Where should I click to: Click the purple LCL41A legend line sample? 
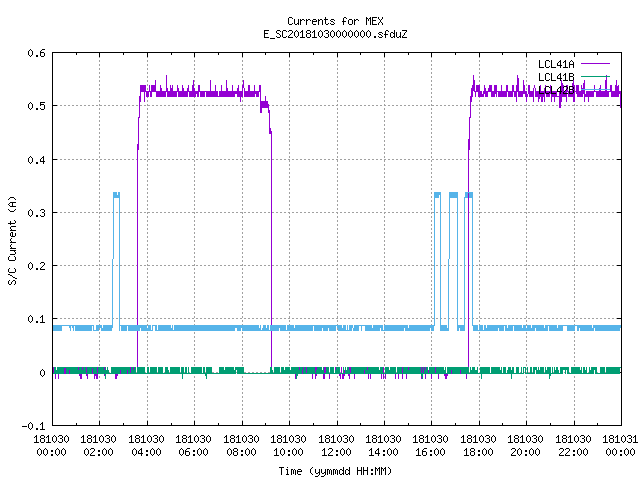coord(595,64)
